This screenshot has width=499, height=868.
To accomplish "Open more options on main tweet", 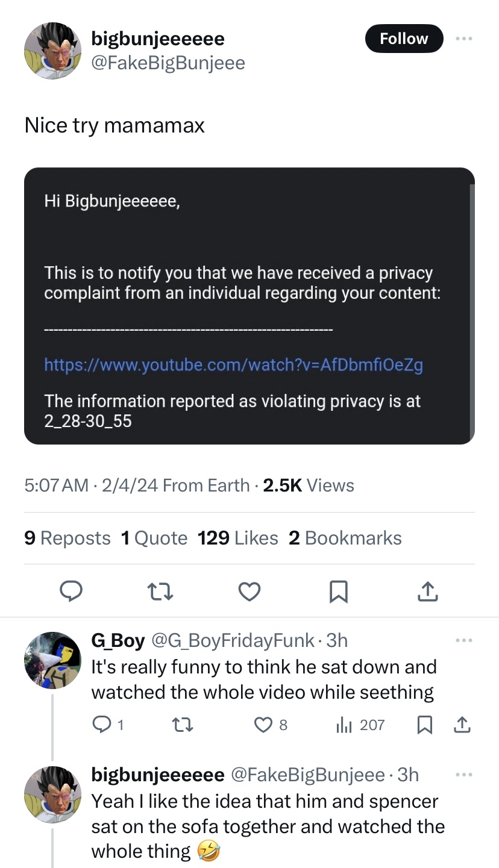I will point(463,39).
